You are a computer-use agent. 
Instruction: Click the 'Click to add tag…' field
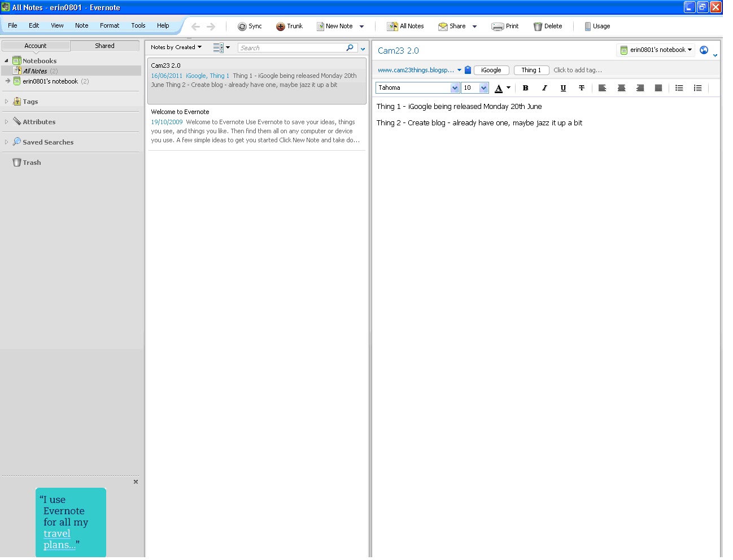pyautogui.click(x=578, y=70)
